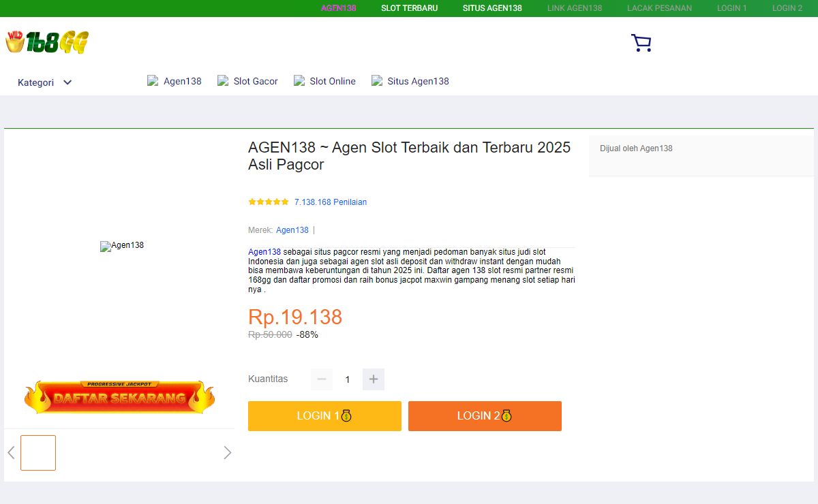Click the quantity value field
818x504 pixels.
(348, 379)
